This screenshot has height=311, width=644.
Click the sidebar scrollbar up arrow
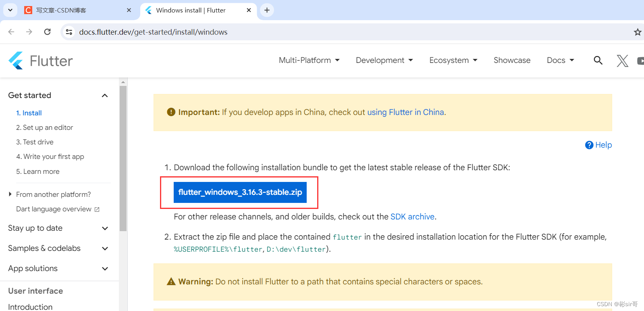[123, 82]
